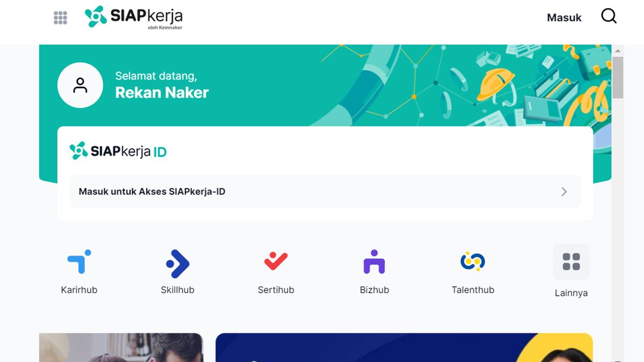Click the SIAPkerja ID card logo
Screen dimensions: 644x362
118,151
